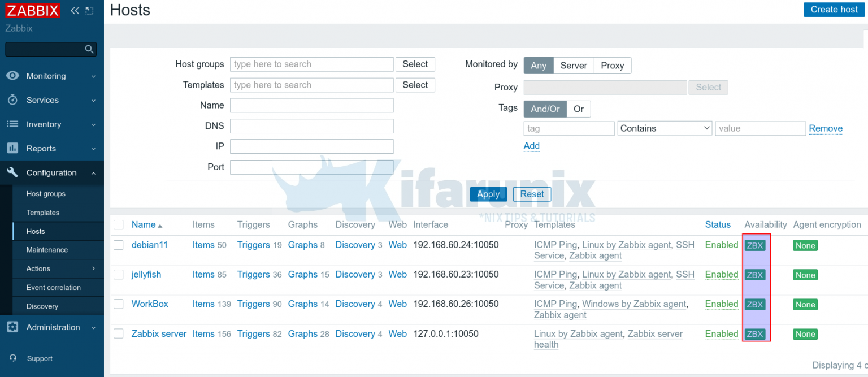Click the Create host button
This screenshot has width=868, height=377.
point(834,10)
